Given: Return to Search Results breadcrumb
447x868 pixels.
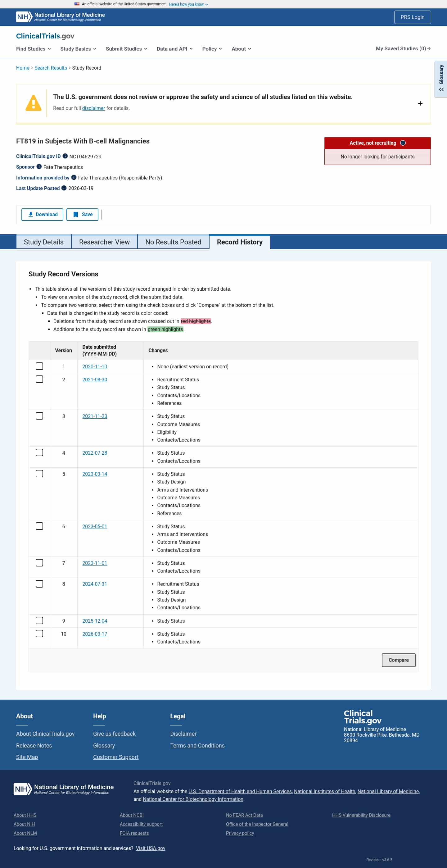Looking at the screenshot, I should click(x=51, y=68).
